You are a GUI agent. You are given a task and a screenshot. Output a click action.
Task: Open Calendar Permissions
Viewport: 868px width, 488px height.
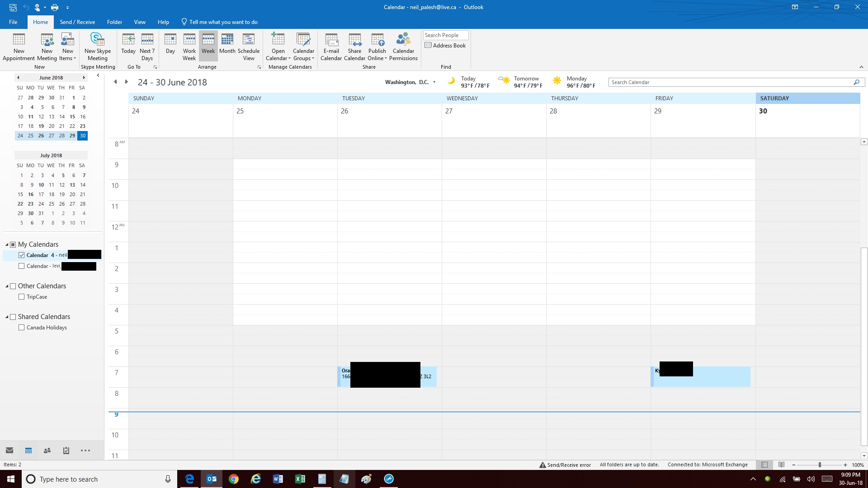403,47
